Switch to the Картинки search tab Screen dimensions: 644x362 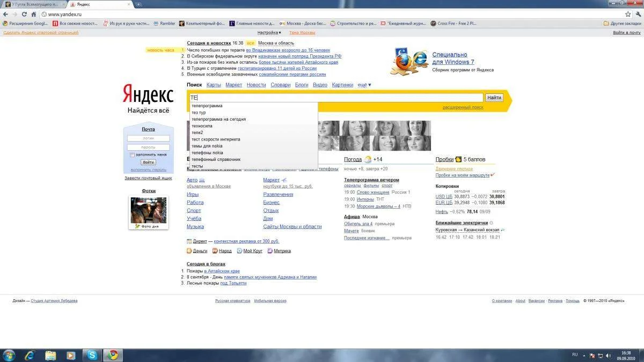click(342, 85)
